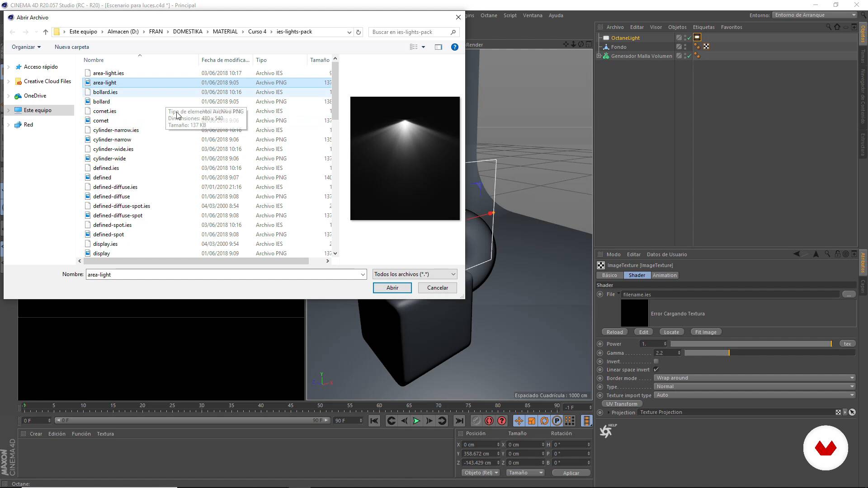Toggle Power animation radio dot
The image size is (868, 488).
coord(600,344)
